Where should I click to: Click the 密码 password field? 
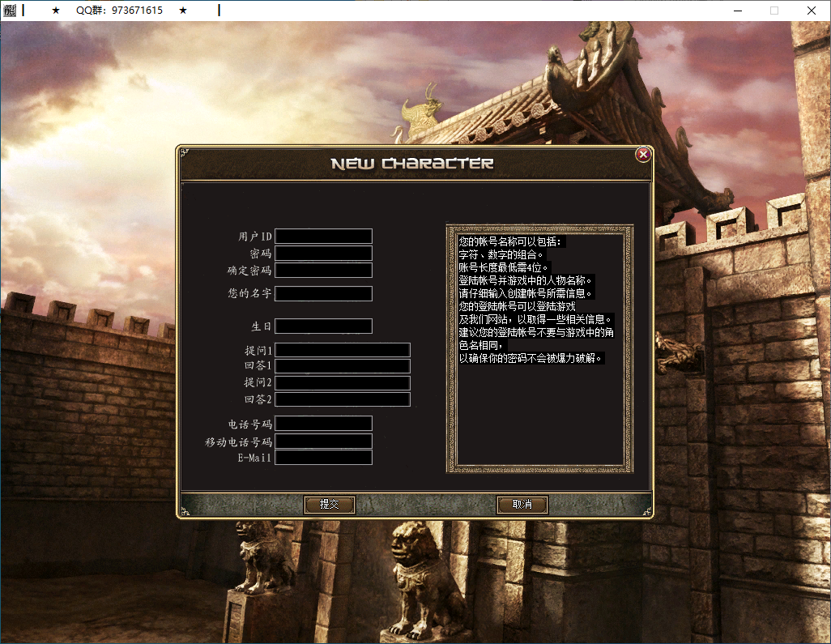coord(322,253)
